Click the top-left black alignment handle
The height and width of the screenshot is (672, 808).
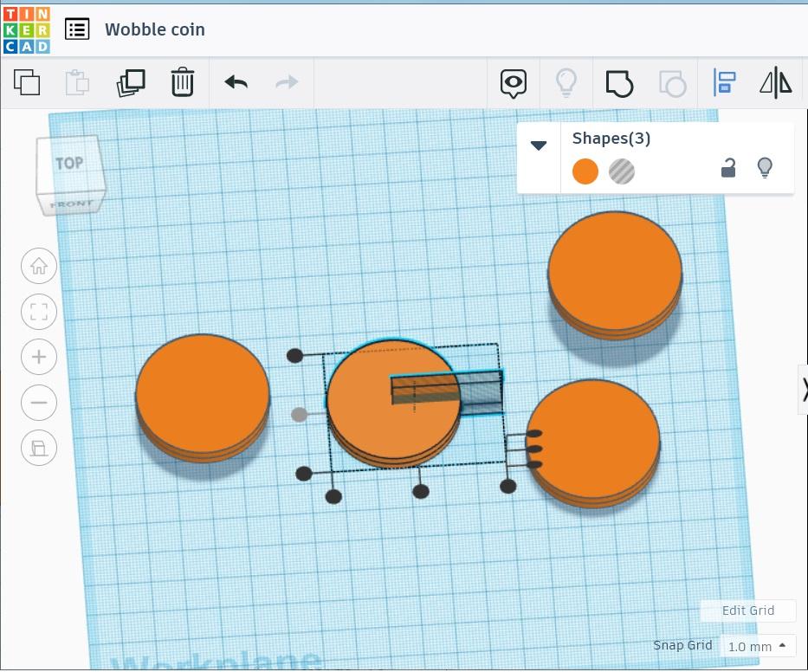294,356
